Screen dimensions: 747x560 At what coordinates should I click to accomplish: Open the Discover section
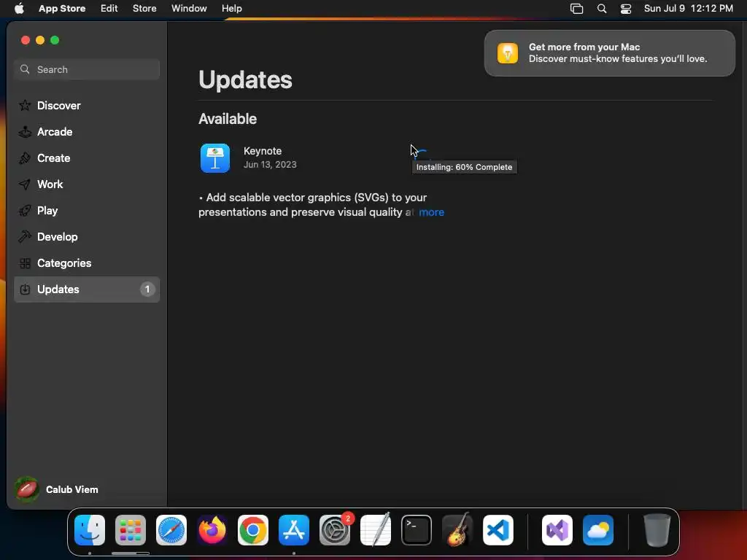(87, 105)
